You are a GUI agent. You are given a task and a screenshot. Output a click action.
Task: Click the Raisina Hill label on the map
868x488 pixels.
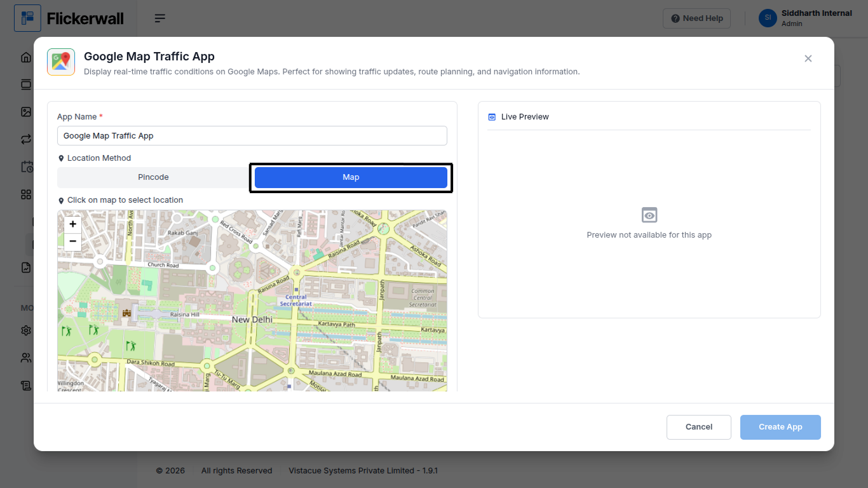[x=185, y=315]
